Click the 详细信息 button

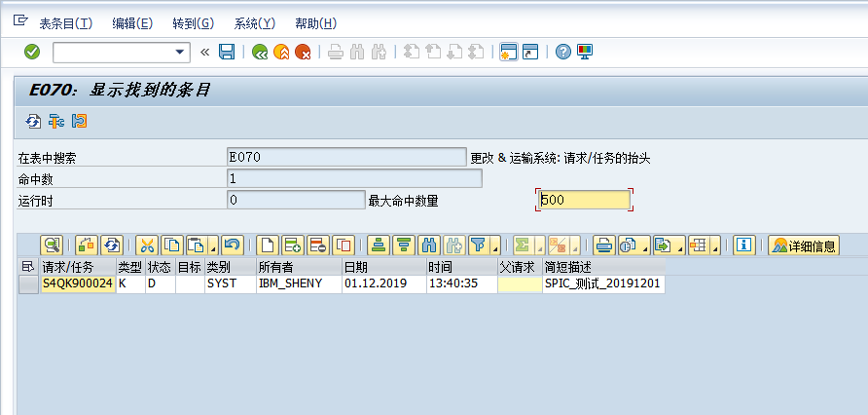pyautogui.click(x=804, y=245)
